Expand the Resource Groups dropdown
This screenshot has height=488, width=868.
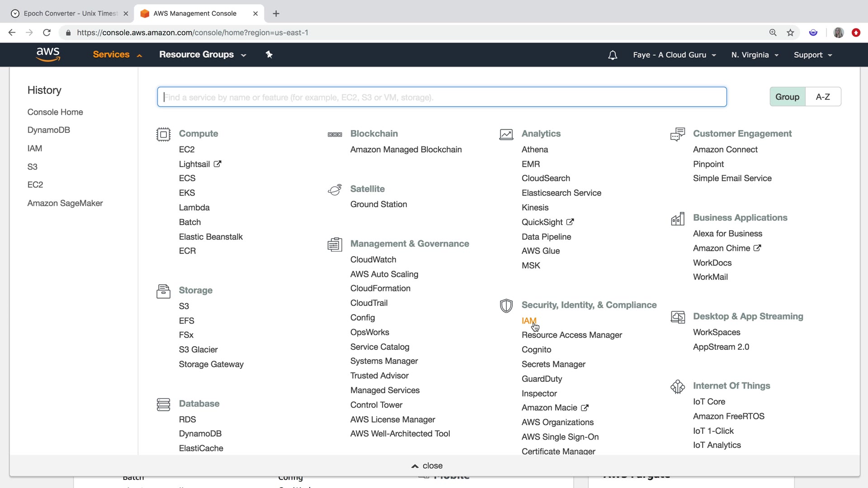[202, 55]
